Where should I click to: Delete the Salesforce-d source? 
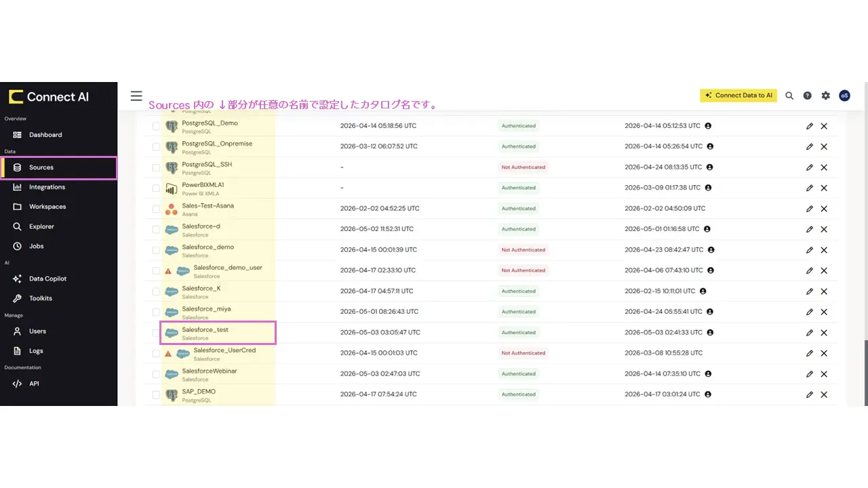pos(824,229)
